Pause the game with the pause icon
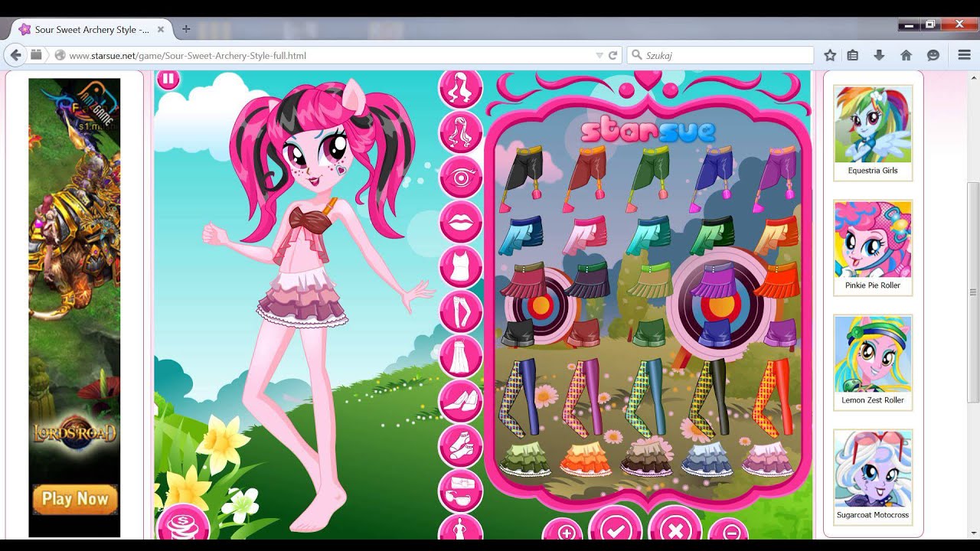980x551 pixels. click(x=167, y=79)
